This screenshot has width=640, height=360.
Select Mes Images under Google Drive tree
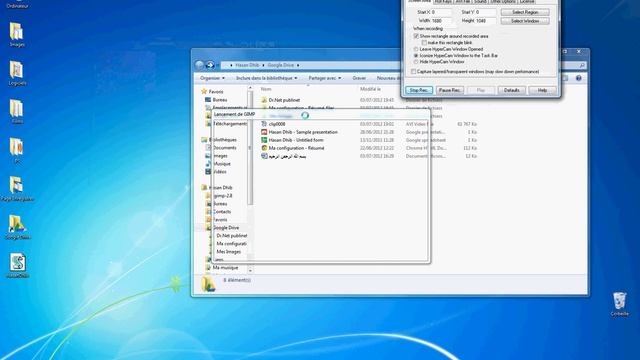229,252
